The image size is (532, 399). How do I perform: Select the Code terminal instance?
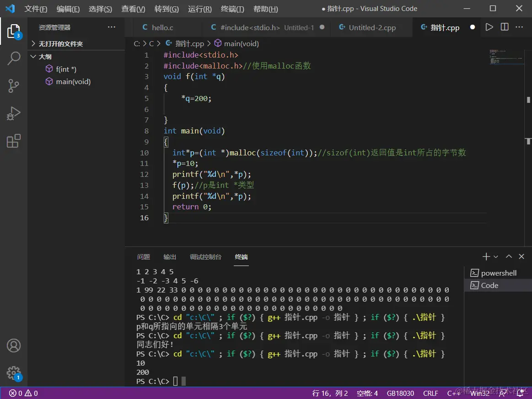(498, 286)
